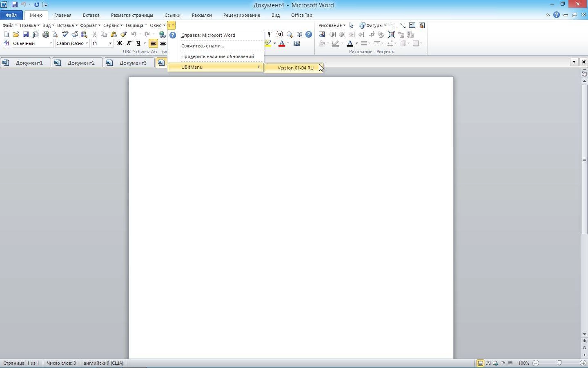The width and height of the screenshot is (588, 368).
Task: Click the More Contrast icon
Action: click(332, 35)
